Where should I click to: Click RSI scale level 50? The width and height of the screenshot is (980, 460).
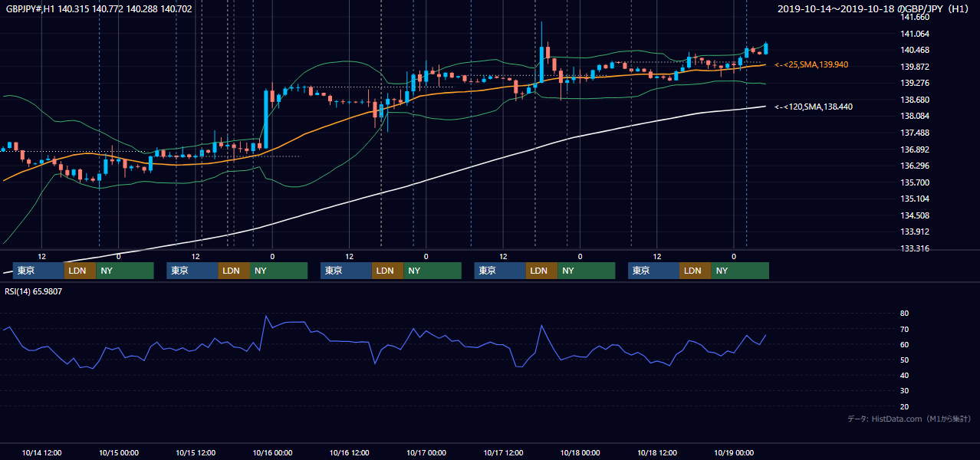point(904,360)
